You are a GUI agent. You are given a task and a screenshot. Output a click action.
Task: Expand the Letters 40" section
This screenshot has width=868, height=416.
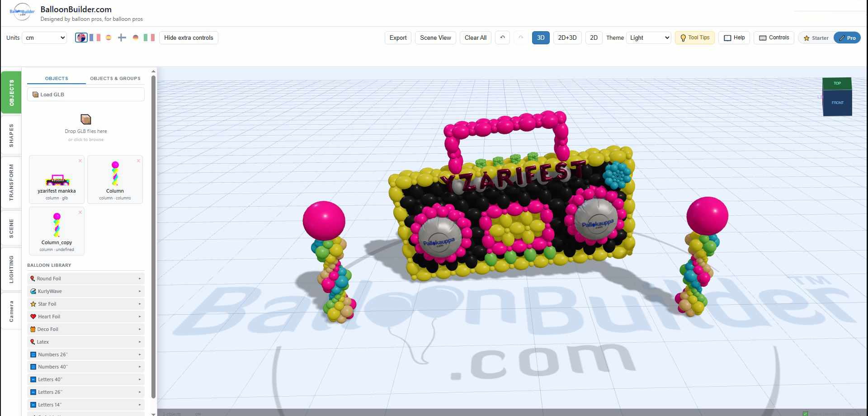[x=85, y=379]
